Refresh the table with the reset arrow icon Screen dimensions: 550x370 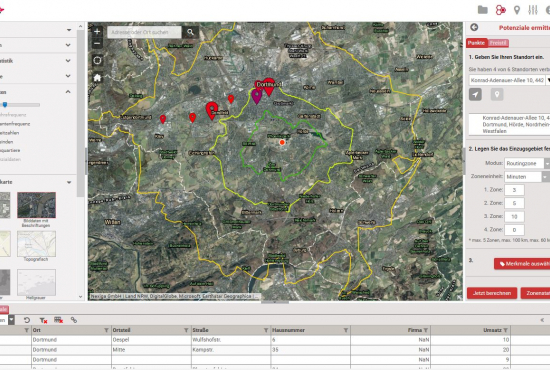pyautogui.click(x=27, y=320)
